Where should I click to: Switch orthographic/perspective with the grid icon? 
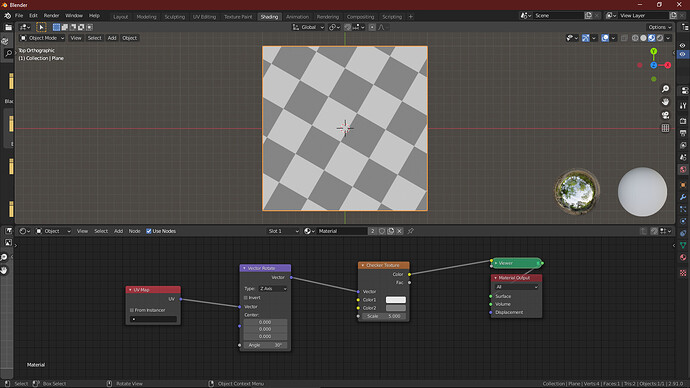(x=665, y=128)
